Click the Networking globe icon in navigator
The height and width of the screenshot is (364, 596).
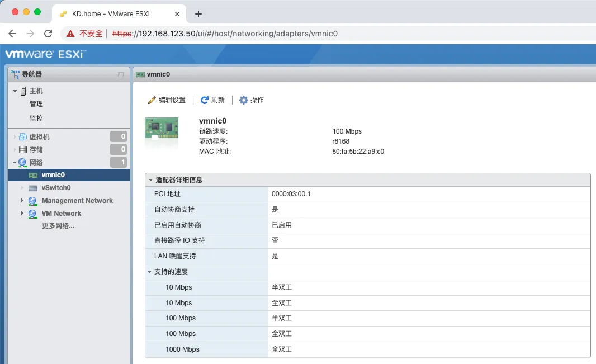point(22,163)
